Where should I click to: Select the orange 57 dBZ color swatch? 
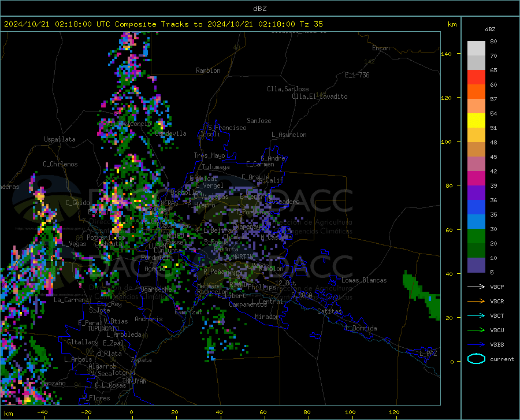(x=476, y=92)
